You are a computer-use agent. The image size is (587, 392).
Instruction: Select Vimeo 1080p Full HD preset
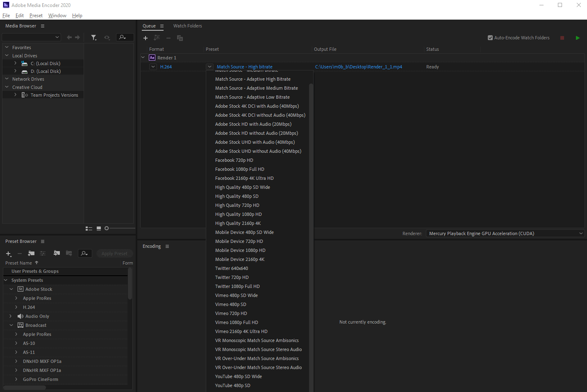tap(237, 322)
